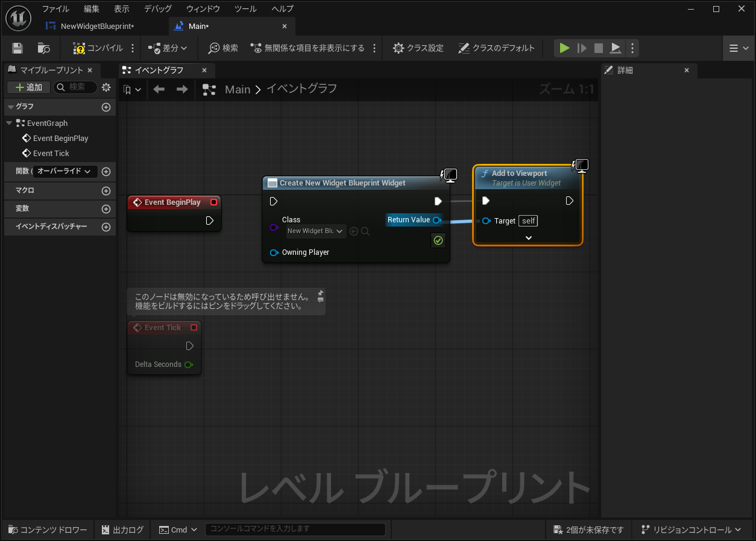Open the 編集 menu
Viewport: 756px width, 541px height.
pos(92,9)
